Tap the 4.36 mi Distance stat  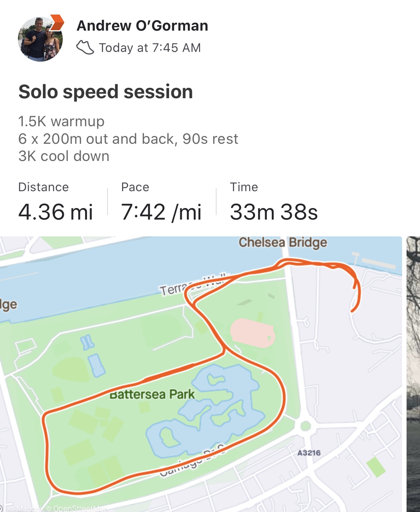click(55, 212)
